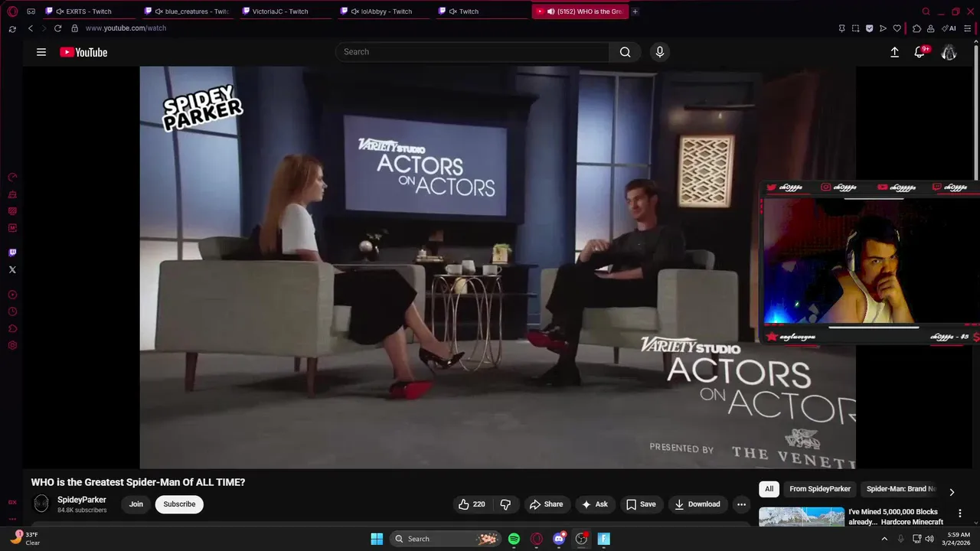
Task: Open extensions puzzle icon
Action: point(917,28)
